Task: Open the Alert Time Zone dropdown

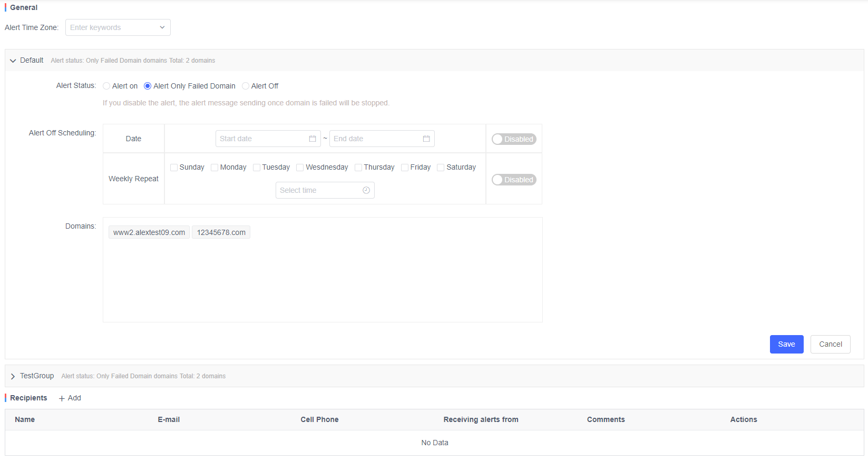Action: (x=118, y=27)
